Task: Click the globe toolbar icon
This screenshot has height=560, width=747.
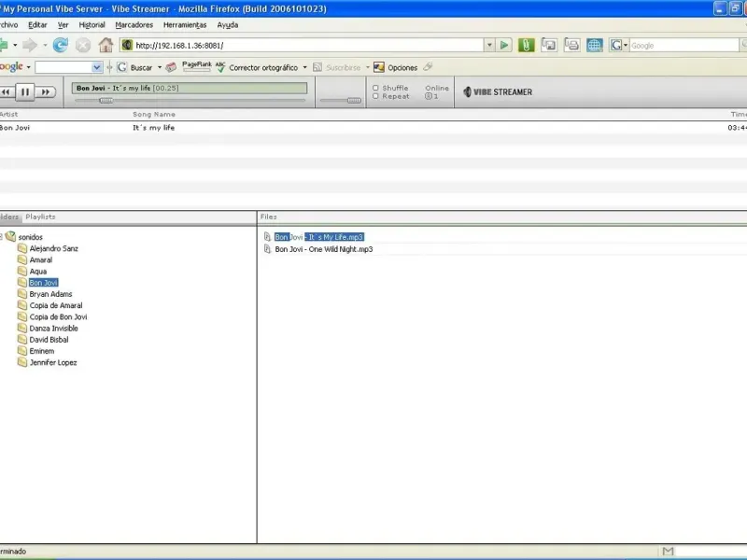Action: click(595, 45)
